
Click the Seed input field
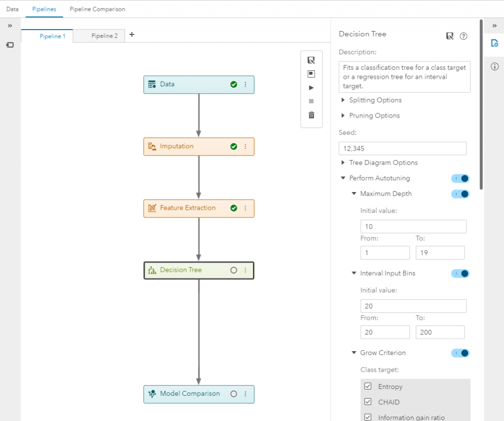402,148
